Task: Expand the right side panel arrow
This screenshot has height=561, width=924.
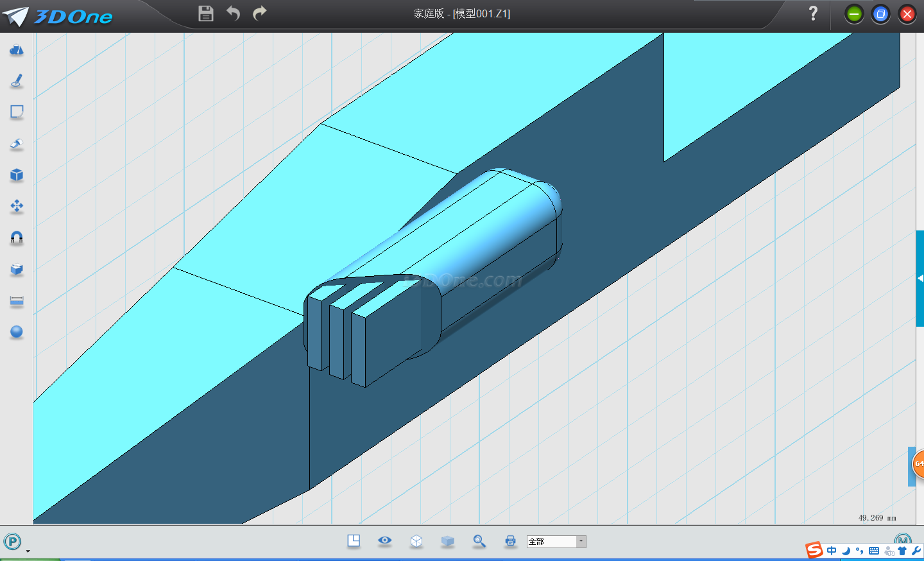Action: tap(920, 279)
